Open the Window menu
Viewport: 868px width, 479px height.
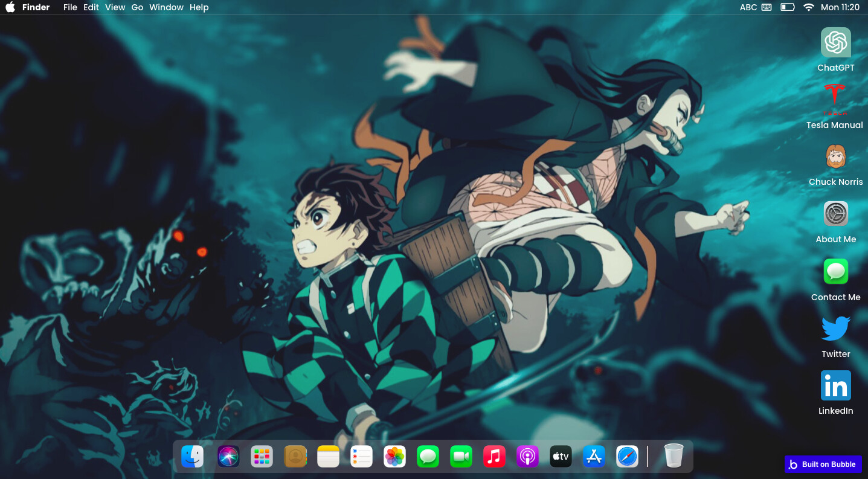pyautogui.click(x=167, y=7)
